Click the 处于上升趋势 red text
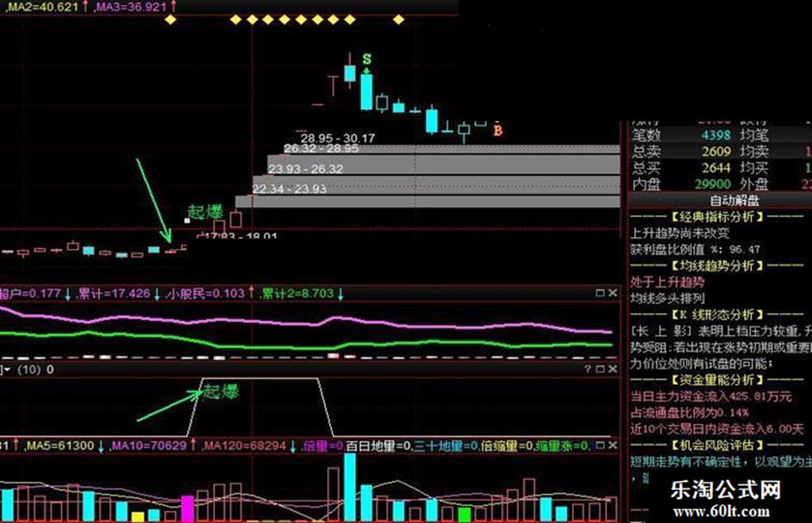The image size is (812, 523). tap(667, 283)
